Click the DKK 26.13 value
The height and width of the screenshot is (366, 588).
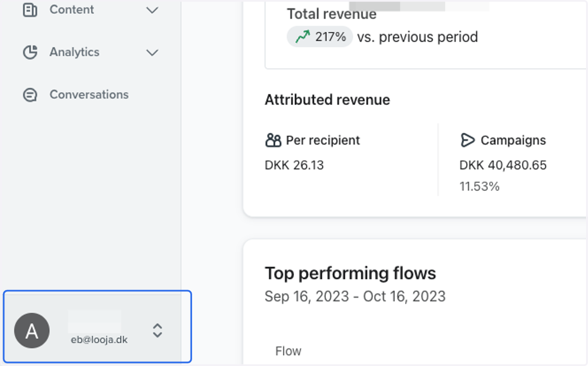click(294, 165)
